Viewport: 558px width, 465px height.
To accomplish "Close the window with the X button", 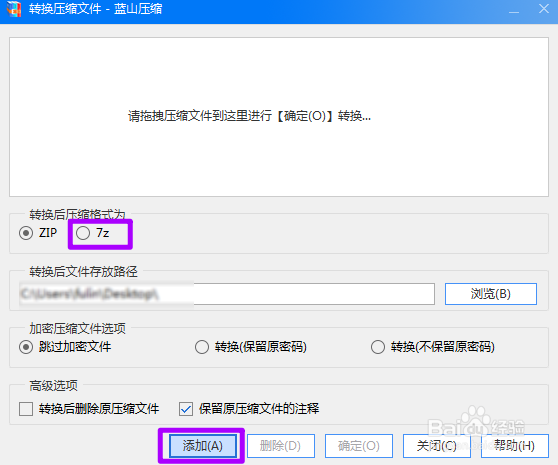I will [x=543, y=9].
